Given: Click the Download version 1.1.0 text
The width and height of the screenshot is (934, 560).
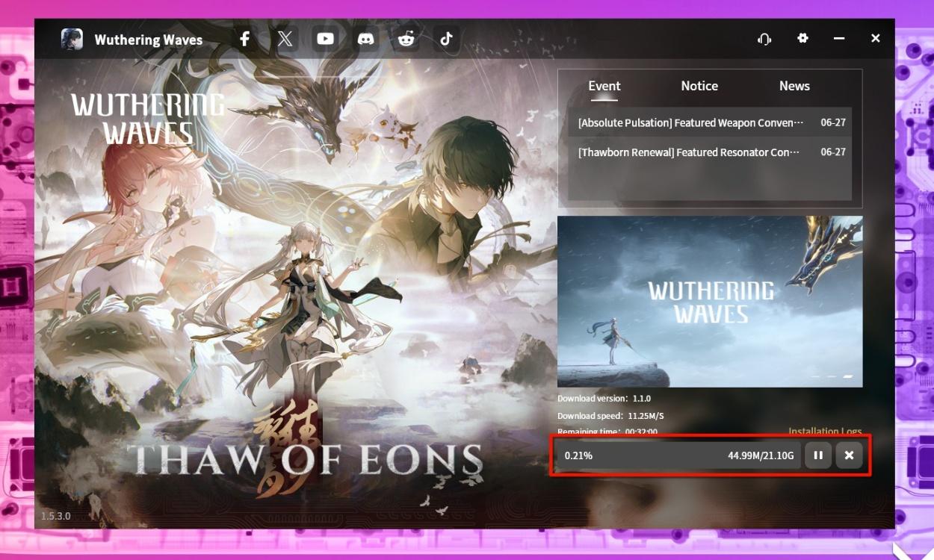Looking at the screenshot, I should pos(604,399).
